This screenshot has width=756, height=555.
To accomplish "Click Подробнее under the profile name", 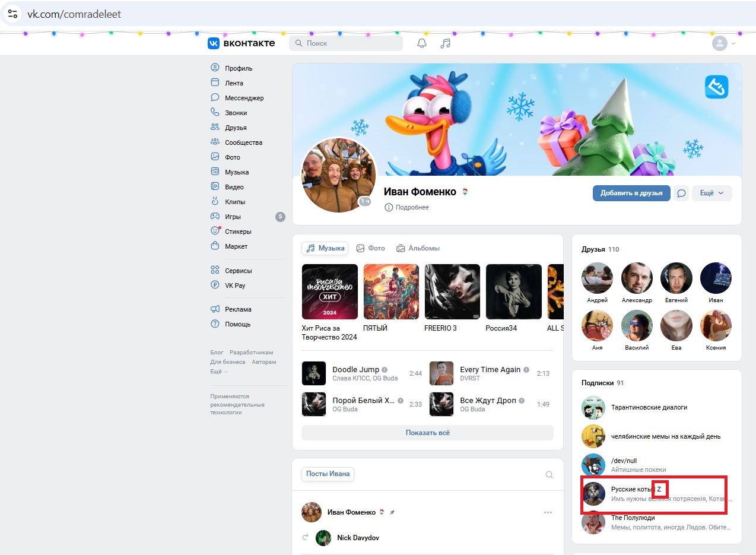I will 406,207.
